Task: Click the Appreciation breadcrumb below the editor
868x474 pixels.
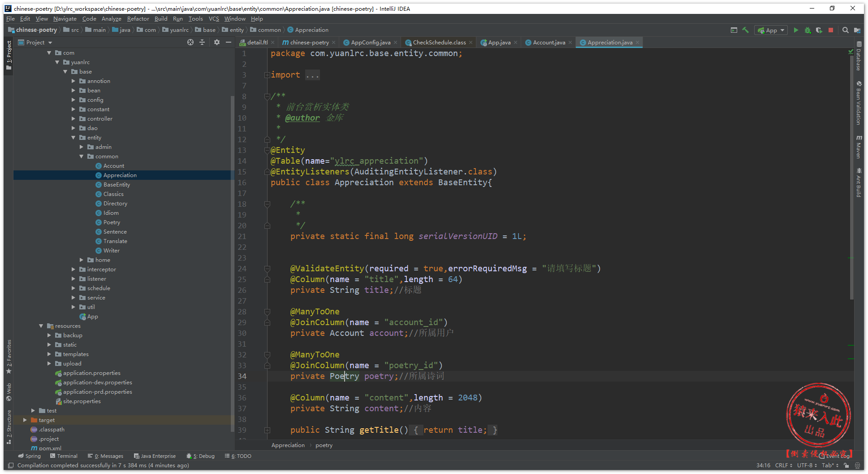Action: coord(288,445)
